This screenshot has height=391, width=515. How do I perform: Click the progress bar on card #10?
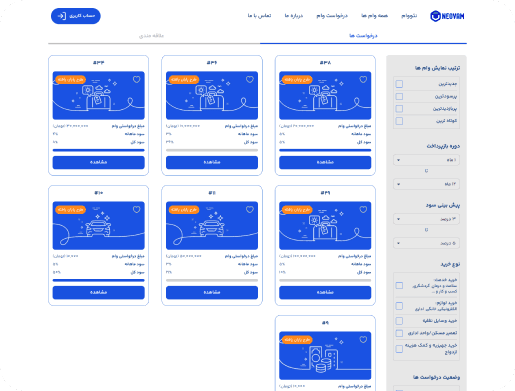pos(99,280)
